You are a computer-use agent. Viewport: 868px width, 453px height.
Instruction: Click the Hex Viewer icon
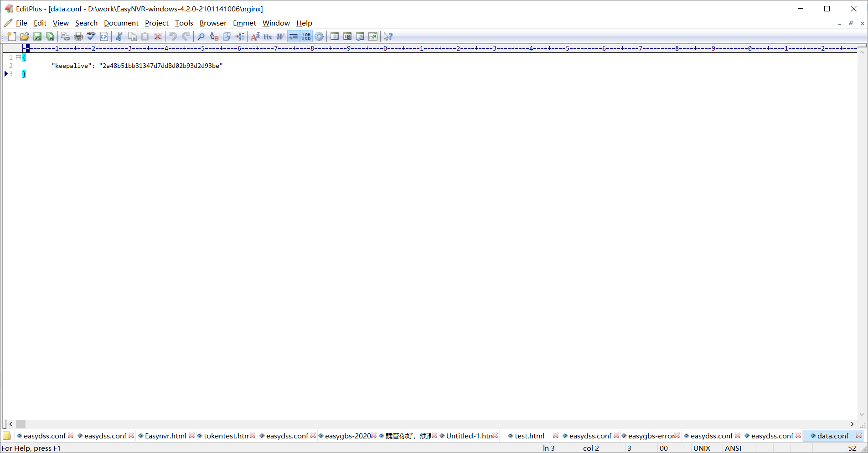coord(268,36)
